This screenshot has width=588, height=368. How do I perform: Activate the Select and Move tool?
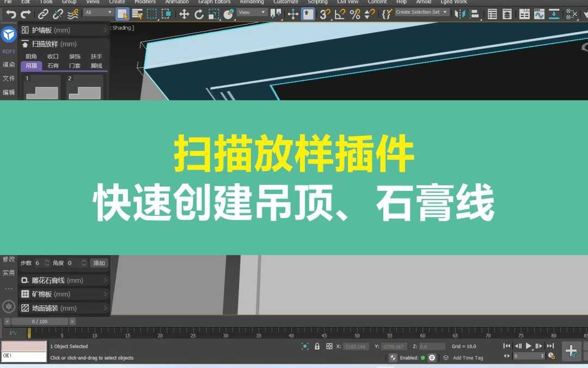[184, 14]
